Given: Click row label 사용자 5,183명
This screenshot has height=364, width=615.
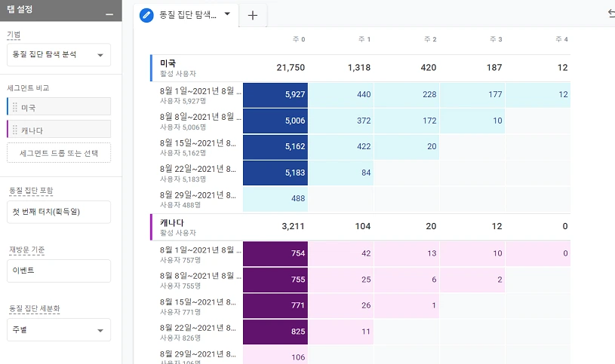Looking at the screenshot, I should pyautogui.click(x=183, y=179).
